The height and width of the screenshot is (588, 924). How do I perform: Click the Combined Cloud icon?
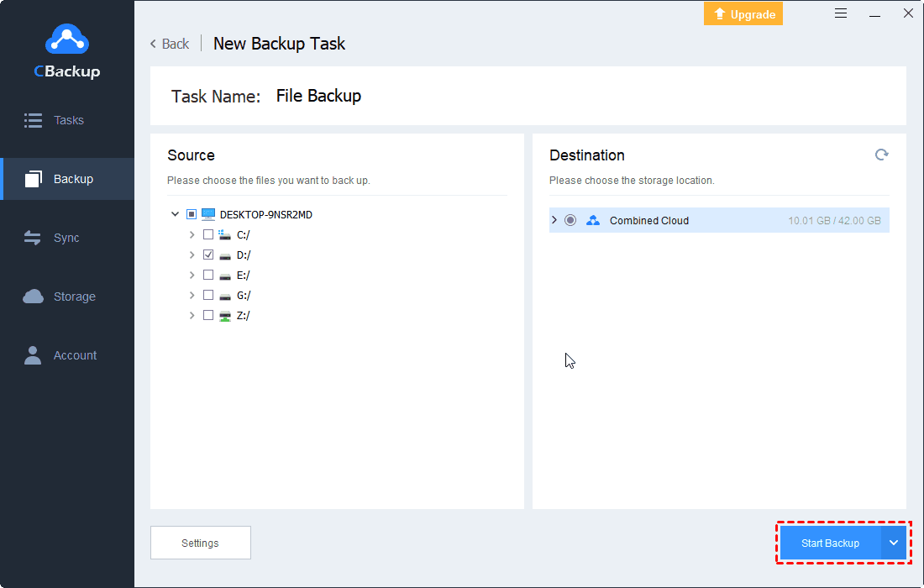593,220
